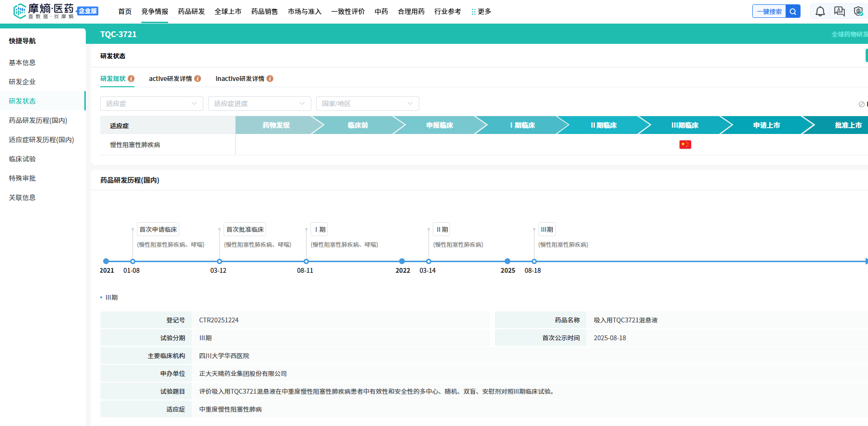Screen dimensions: 868x426
Task: Click the 临床前 stage arrow
Action: 358,125
